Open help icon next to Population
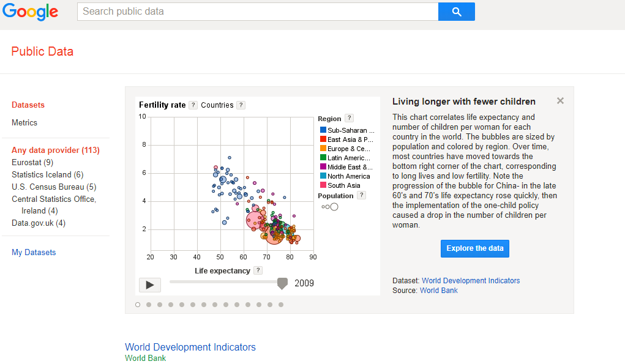625x364 pixels. click(362, 195)
